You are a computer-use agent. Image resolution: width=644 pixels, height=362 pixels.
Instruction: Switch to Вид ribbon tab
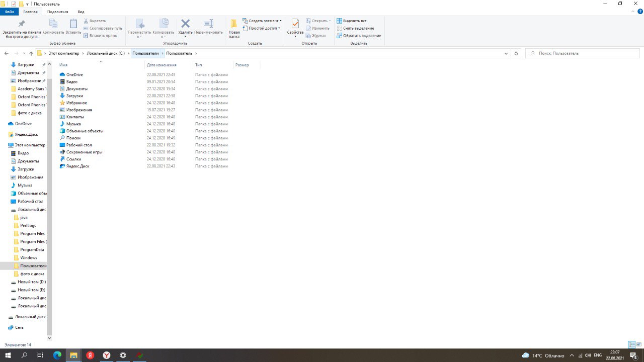point(81,11)
